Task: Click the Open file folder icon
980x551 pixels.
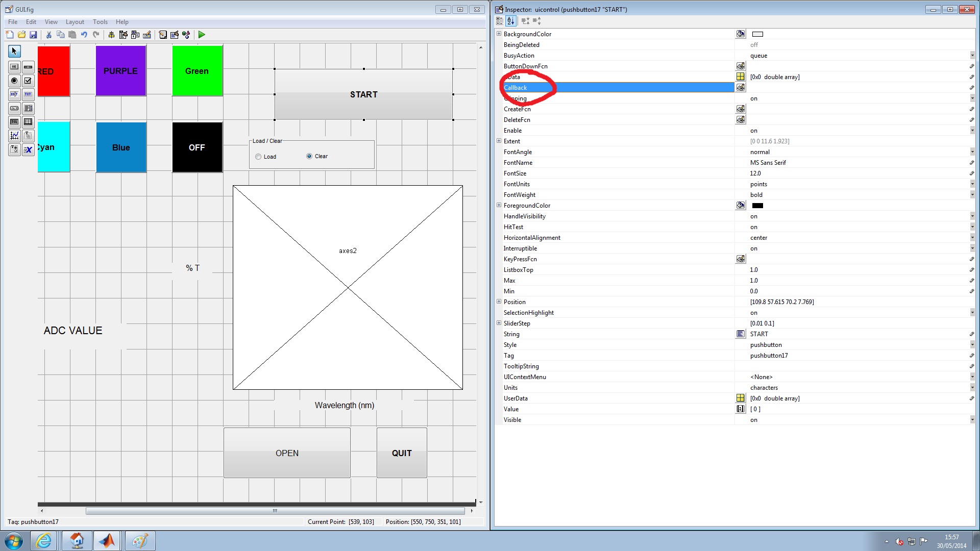Action: click(x=21, y=35)
